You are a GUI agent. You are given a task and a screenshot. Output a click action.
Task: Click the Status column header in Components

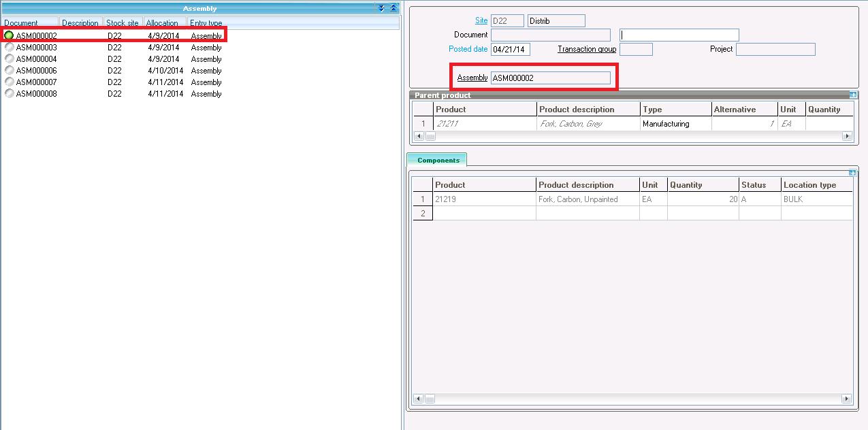(760, 185)
